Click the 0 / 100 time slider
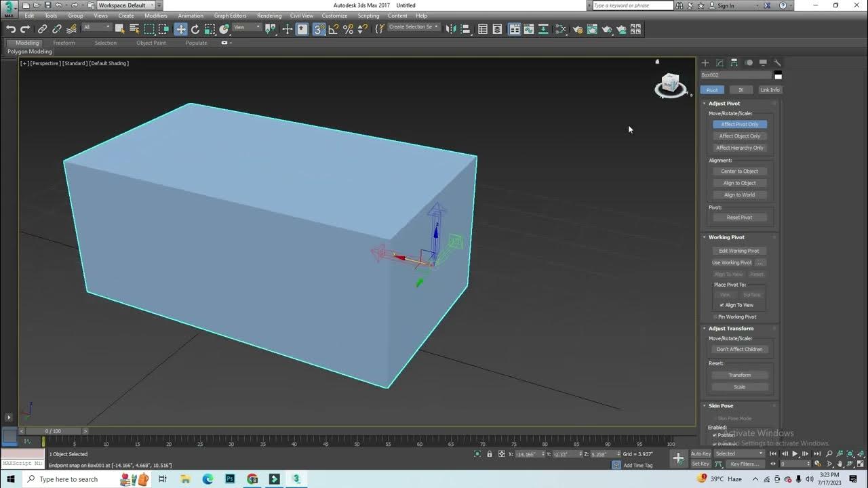The width and height of the screenshot is (868, 488). 53,431
